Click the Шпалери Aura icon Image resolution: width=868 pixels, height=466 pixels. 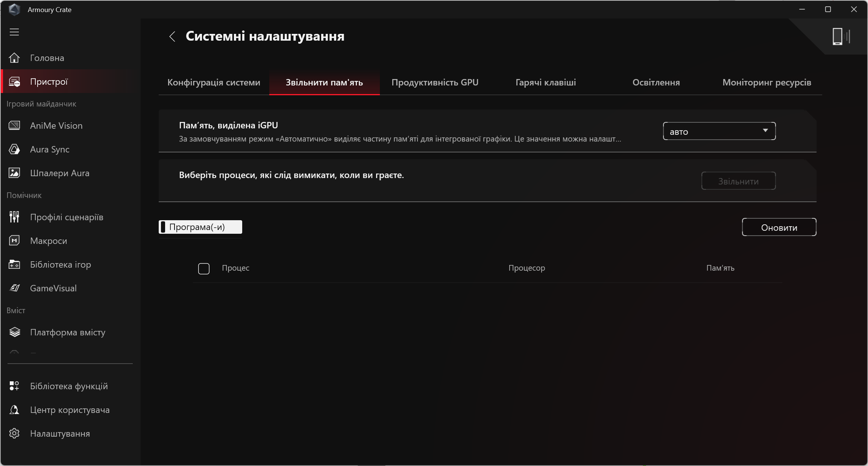[14, 173]
